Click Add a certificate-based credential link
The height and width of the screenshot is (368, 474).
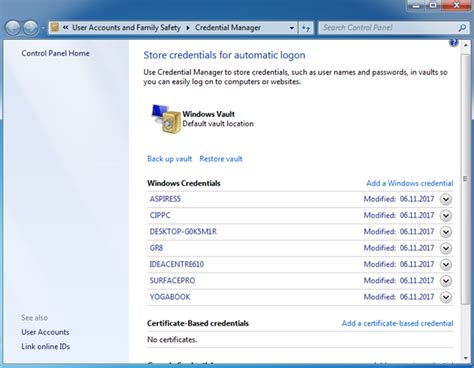pyautogui.click(x=397, y=323)
